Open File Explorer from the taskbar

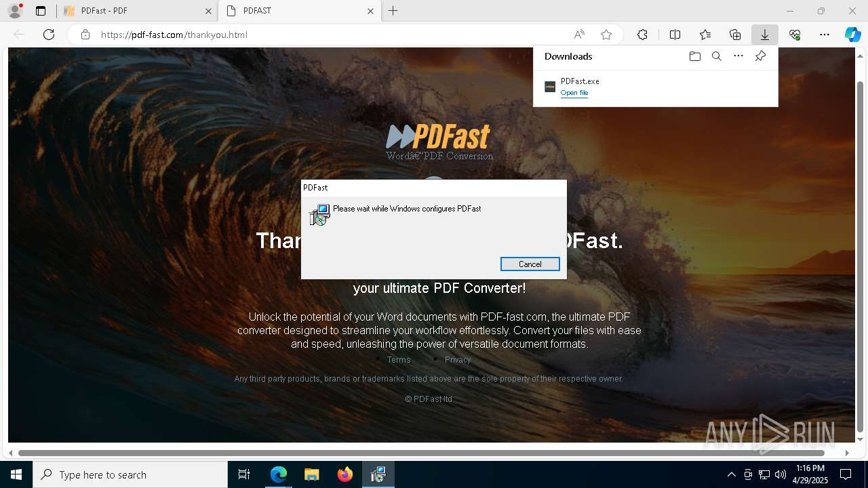[311, 474]
